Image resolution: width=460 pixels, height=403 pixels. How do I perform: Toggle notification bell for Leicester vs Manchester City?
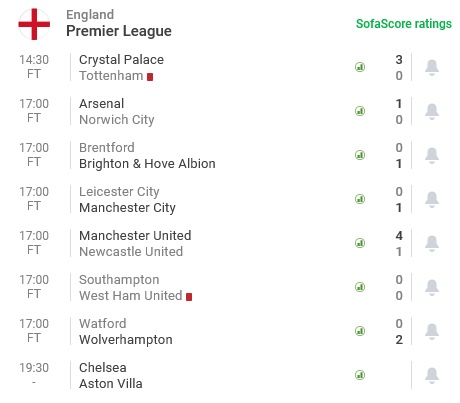pyautogui.click(x=432, y=200)
